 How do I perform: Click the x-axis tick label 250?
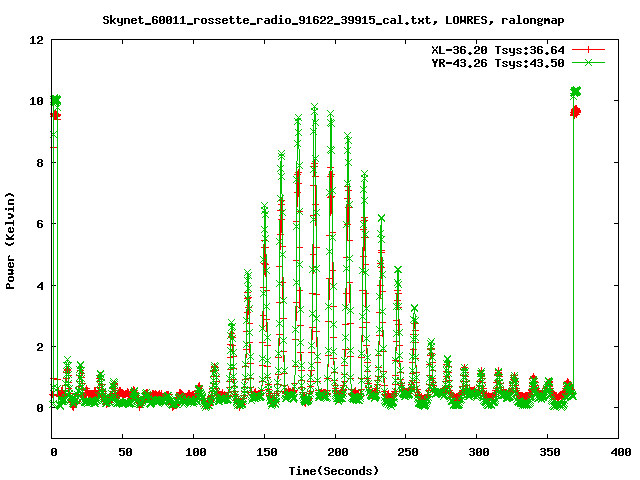(408, 452)
